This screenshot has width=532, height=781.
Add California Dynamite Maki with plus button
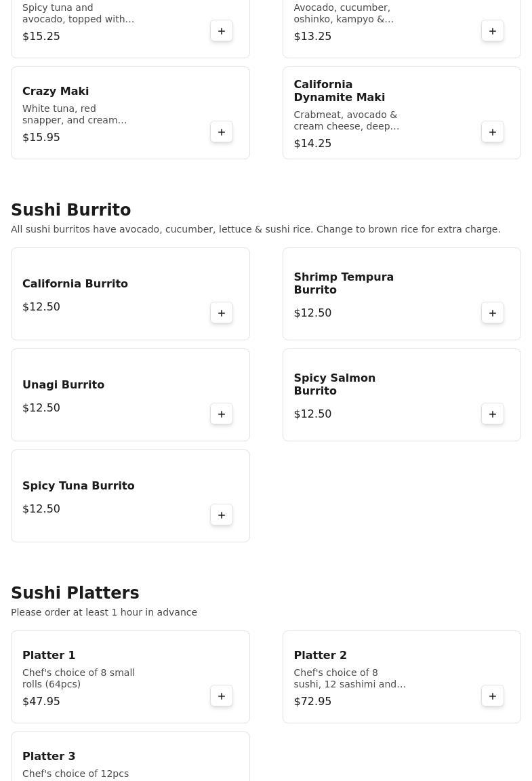coord(493,132)
